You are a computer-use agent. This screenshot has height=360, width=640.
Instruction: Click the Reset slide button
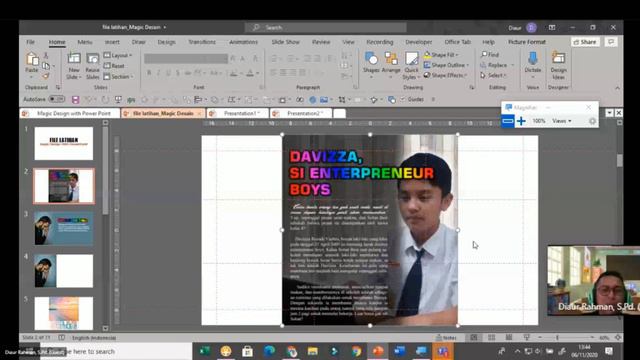point(115,66)
